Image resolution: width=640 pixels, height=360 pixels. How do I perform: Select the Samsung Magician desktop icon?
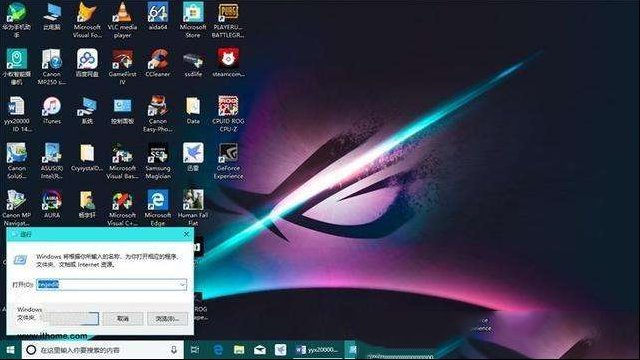158,161
